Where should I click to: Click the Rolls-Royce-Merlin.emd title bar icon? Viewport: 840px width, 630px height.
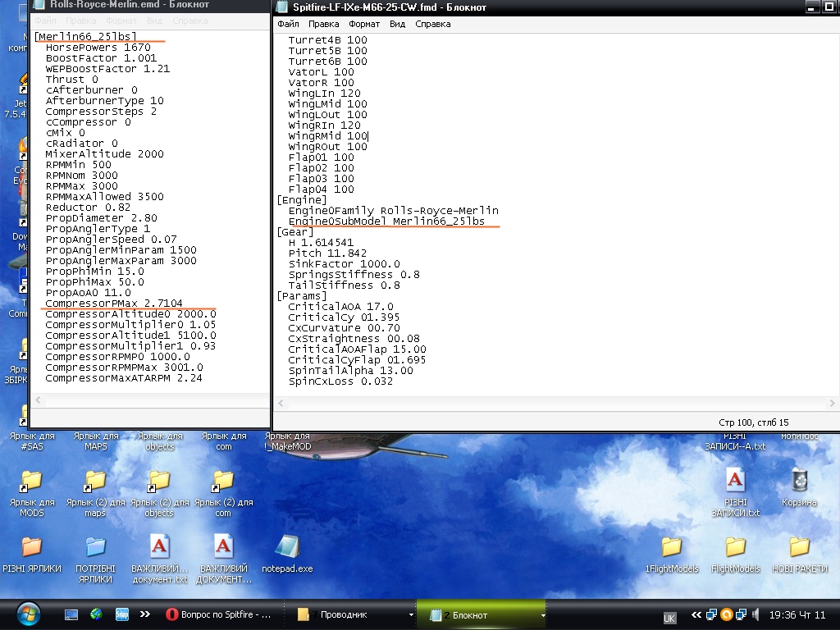pos(39,4)
